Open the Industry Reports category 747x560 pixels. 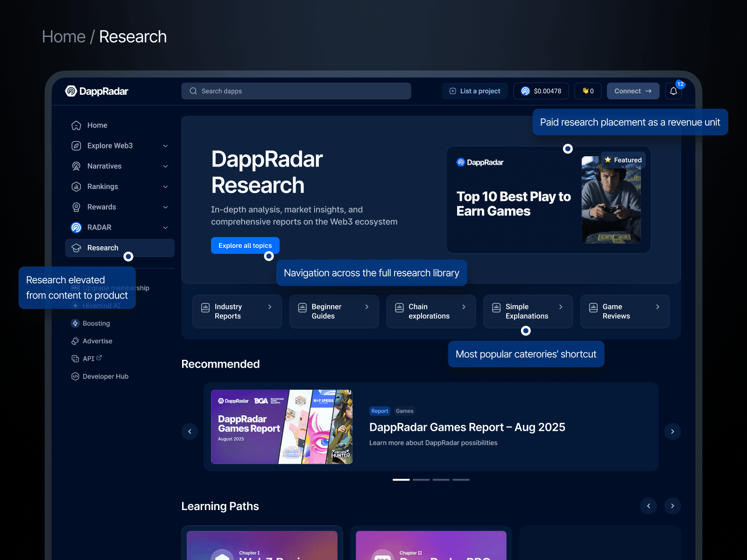[x=237, y=311]
